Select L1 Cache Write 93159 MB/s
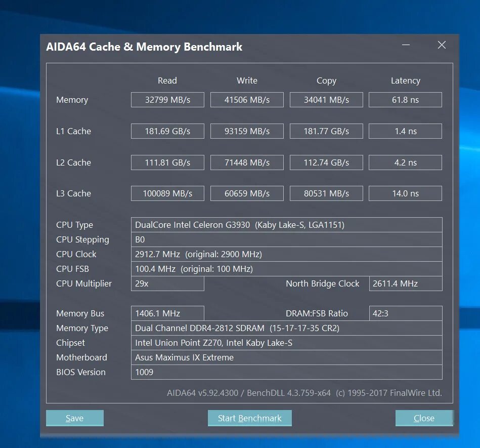This screenshot has height=448, width=480. click(247, 131)
